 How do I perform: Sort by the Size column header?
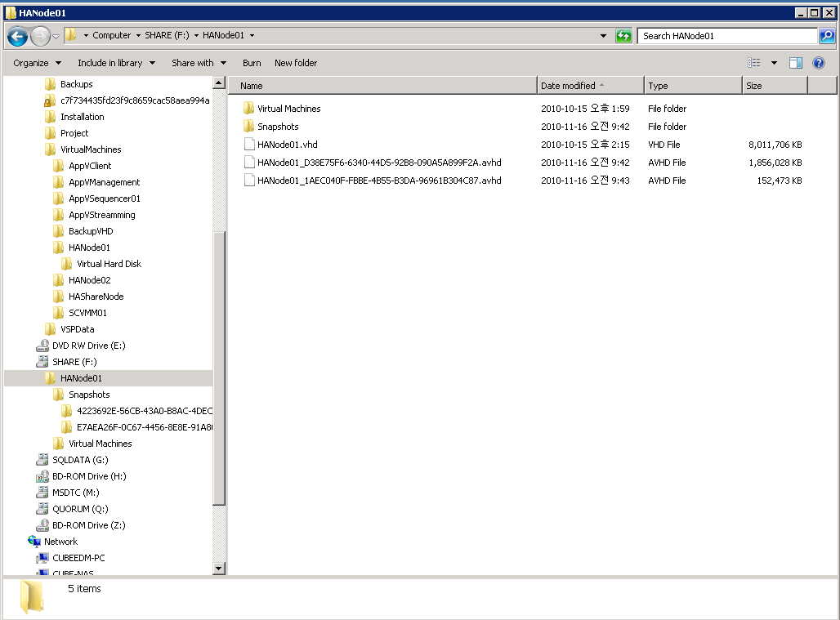[x=775, y=86]
